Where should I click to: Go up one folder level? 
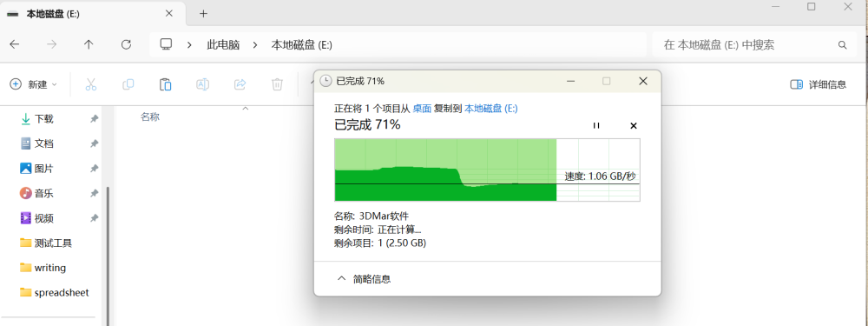89,45
